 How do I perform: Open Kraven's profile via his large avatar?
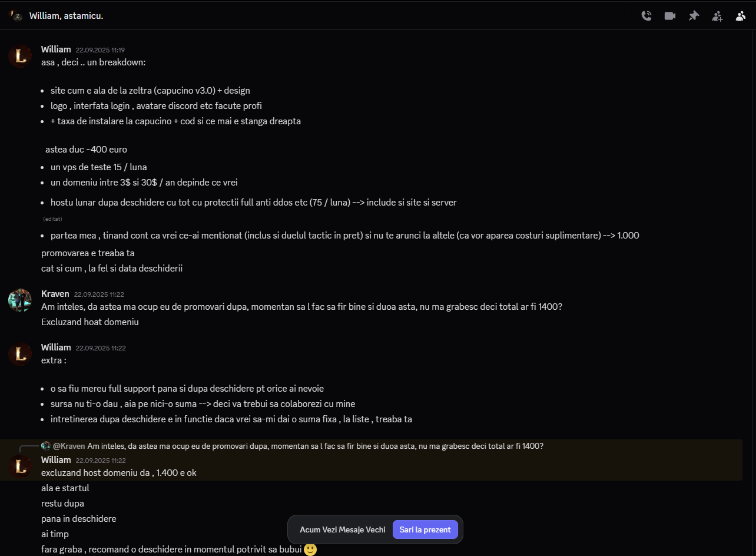[x=20, y=300]
